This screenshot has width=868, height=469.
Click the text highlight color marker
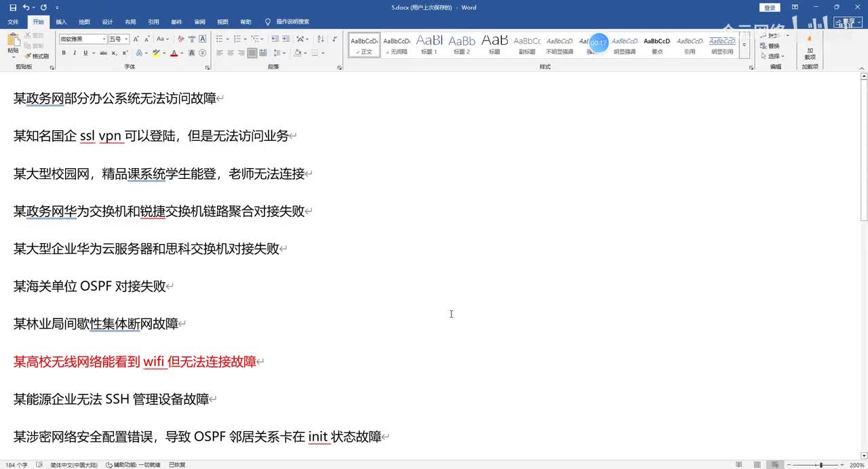[x=156, y=53]
